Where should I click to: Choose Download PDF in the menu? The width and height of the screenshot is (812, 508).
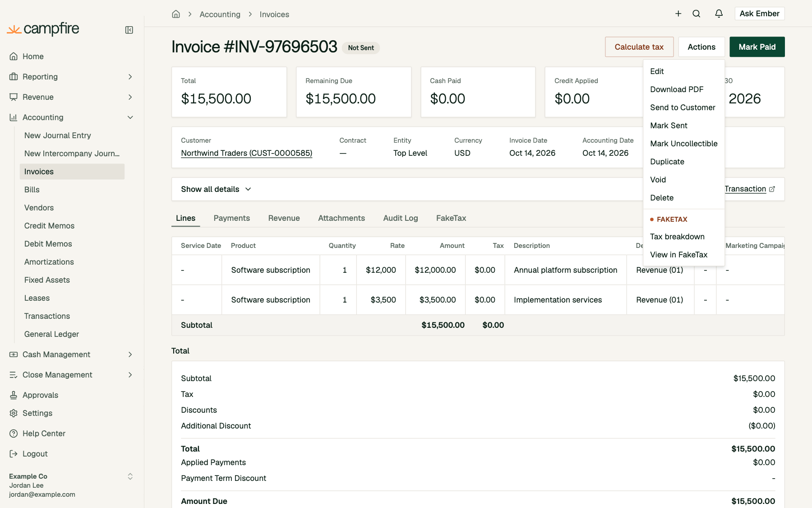[x=683, y=89]
